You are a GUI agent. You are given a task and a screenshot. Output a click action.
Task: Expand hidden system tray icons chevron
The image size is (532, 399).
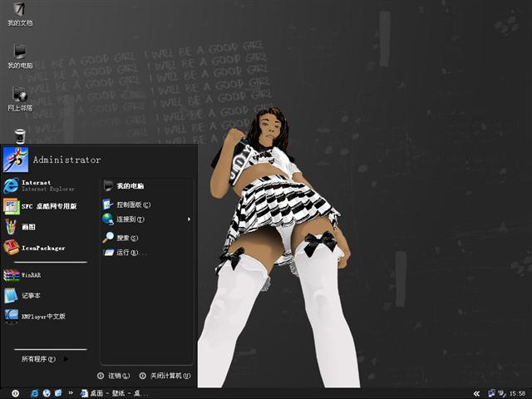pyautogui.click(x=476, y=393)
